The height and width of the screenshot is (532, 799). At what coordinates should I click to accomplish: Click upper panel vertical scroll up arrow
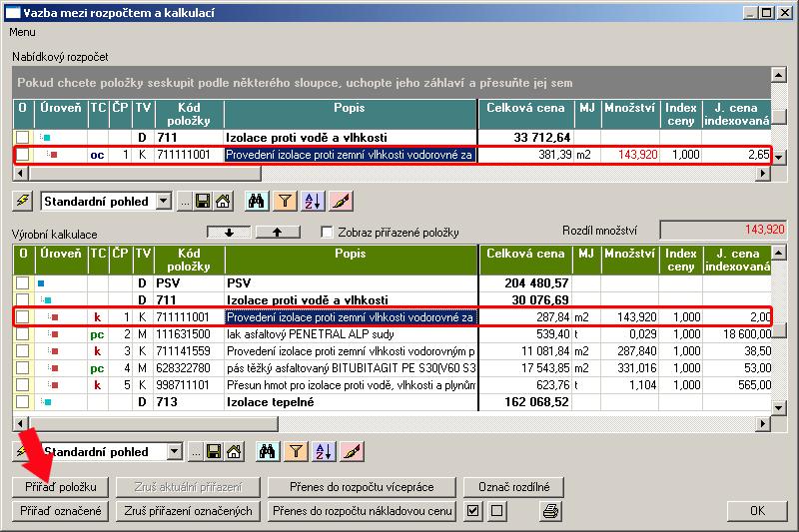(778, 75)
